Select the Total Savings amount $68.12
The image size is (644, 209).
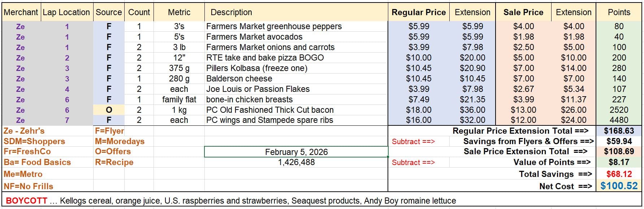(619, 174)
